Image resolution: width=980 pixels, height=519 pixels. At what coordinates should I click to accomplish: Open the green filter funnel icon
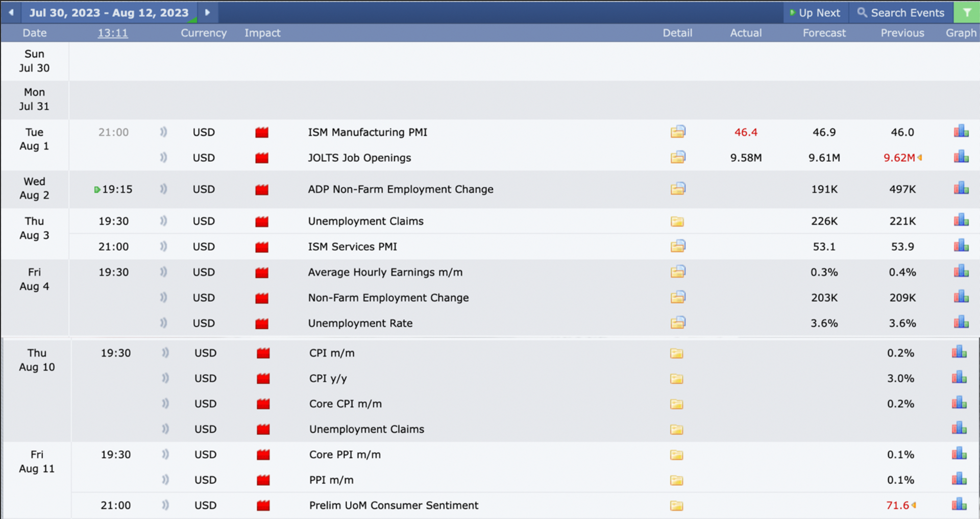click(x=967, y=13)
